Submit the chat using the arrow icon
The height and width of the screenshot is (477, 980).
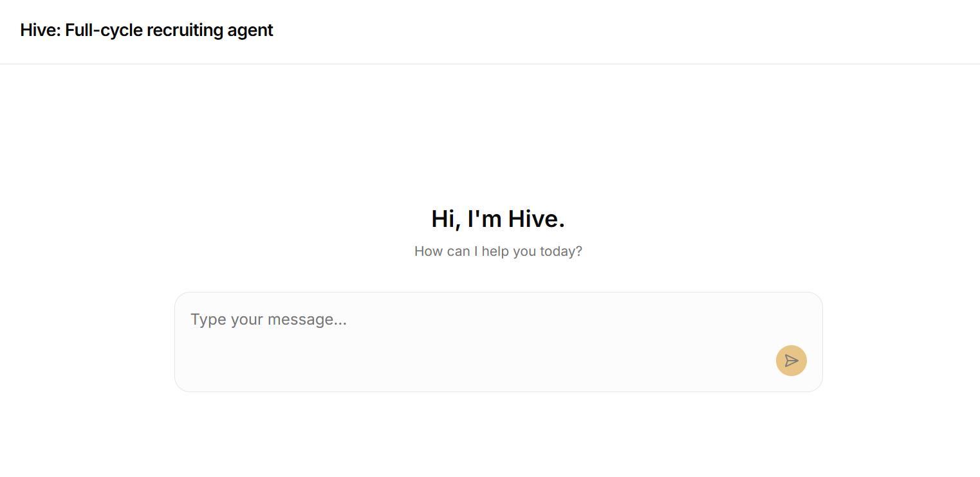tap(791, 361)
